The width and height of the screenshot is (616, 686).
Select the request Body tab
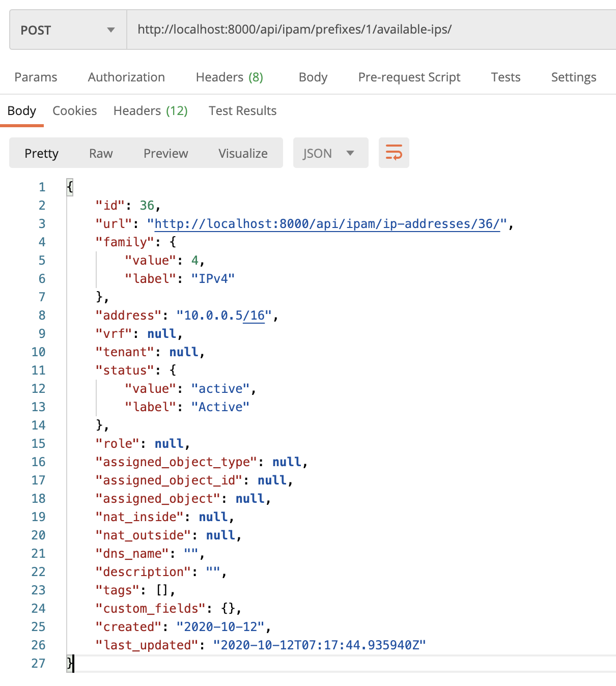point(313,77)
